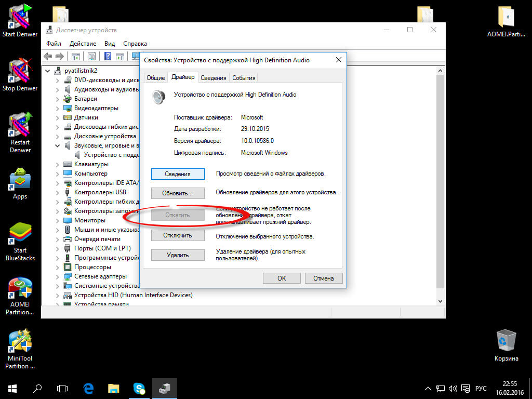Select the Мыши и иные указывающие row
Viewport: 532px width, 399px height.
(x=101, y=230)
